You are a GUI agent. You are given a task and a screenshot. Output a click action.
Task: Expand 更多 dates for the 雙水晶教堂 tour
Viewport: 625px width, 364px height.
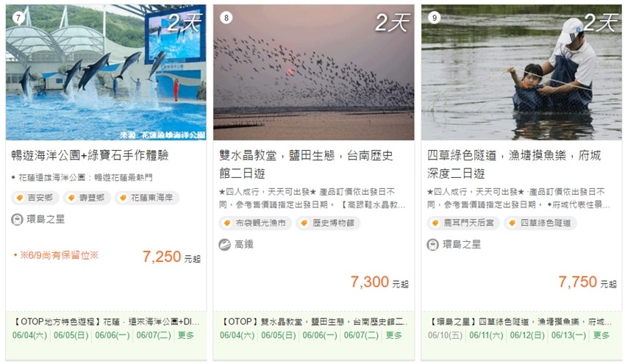(x=394, y=335)
